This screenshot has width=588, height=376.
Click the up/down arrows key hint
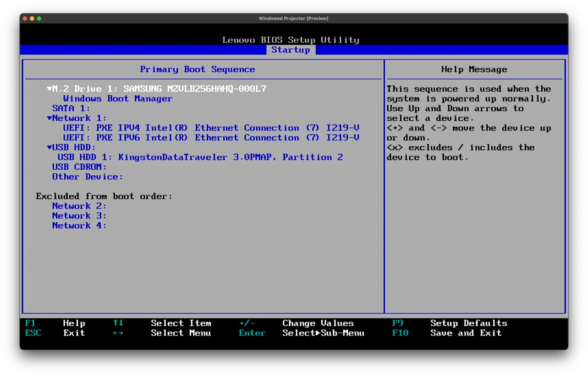[x=118, y=323]
